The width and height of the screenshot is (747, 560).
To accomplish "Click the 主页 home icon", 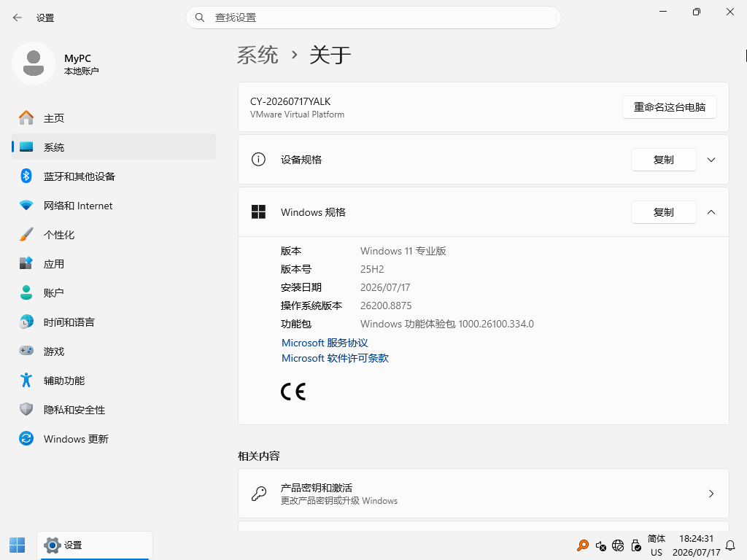I will tap(26, 117).
